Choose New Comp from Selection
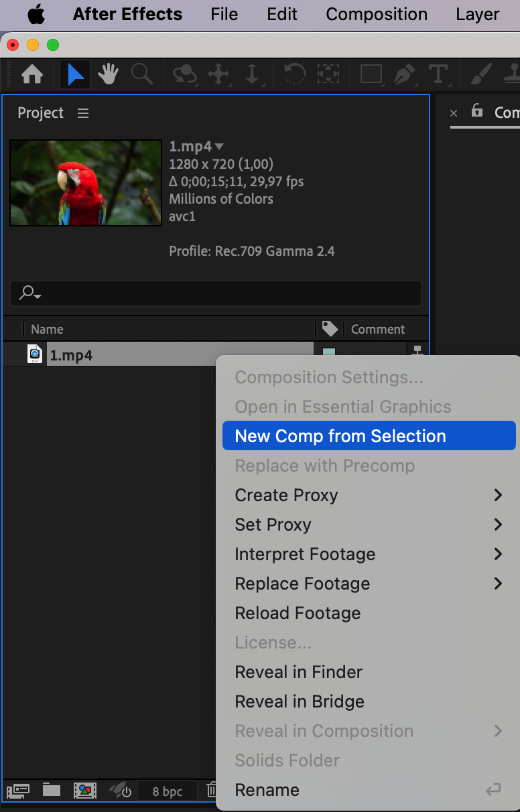This screenshot has height=812, width=520. (340, 436)
